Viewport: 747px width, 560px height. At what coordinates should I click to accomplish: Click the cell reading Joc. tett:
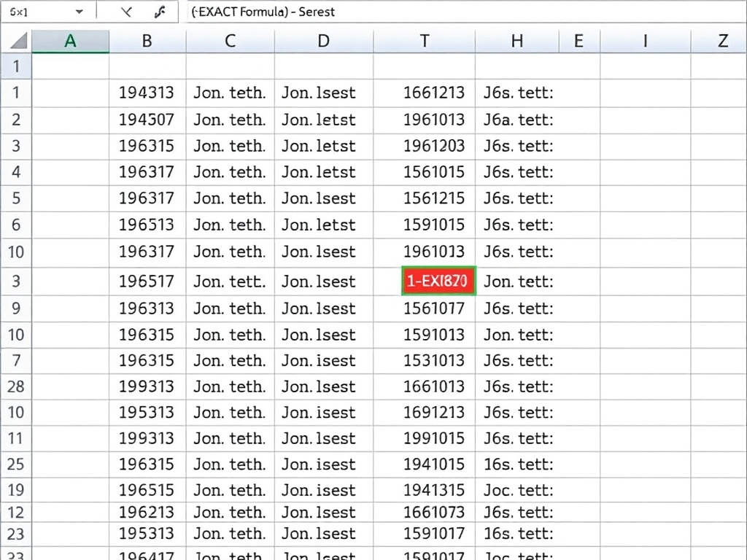(516, 490)
